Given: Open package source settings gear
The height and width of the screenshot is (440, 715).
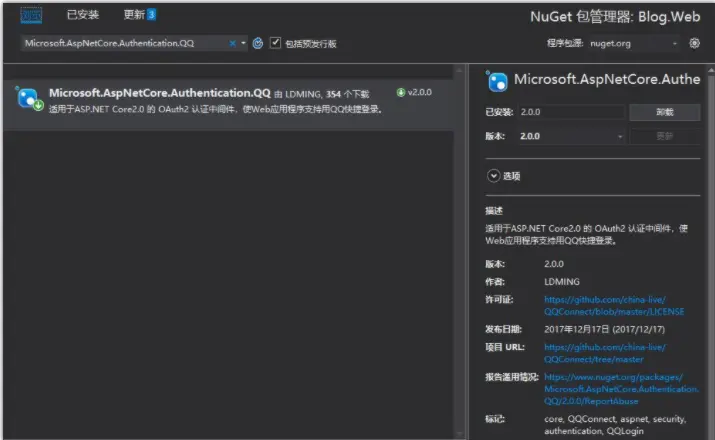Looking at the screenshot, I should 694,43.
